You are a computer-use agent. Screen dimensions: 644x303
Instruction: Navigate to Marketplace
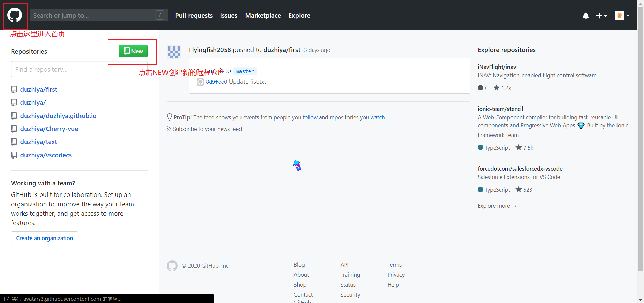pyautogui.click(x=263, y=15)
